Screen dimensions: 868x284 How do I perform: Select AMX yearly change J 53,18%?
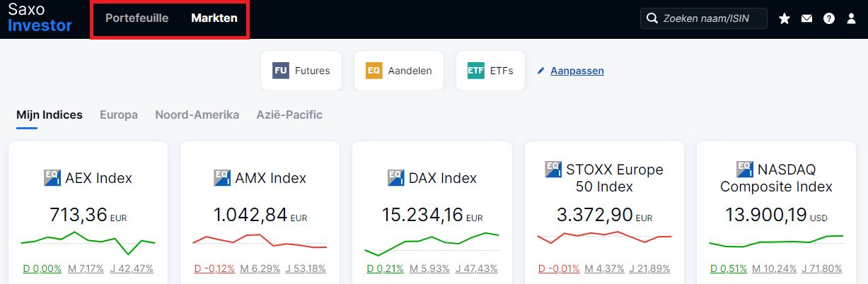(x=304, y=268)
